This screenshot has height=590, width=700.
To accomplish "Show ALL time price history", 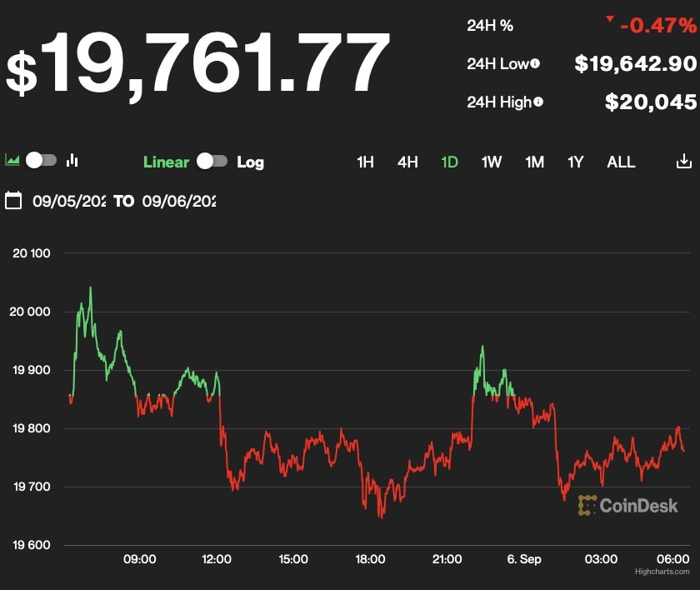I will [x=621, y=162].
